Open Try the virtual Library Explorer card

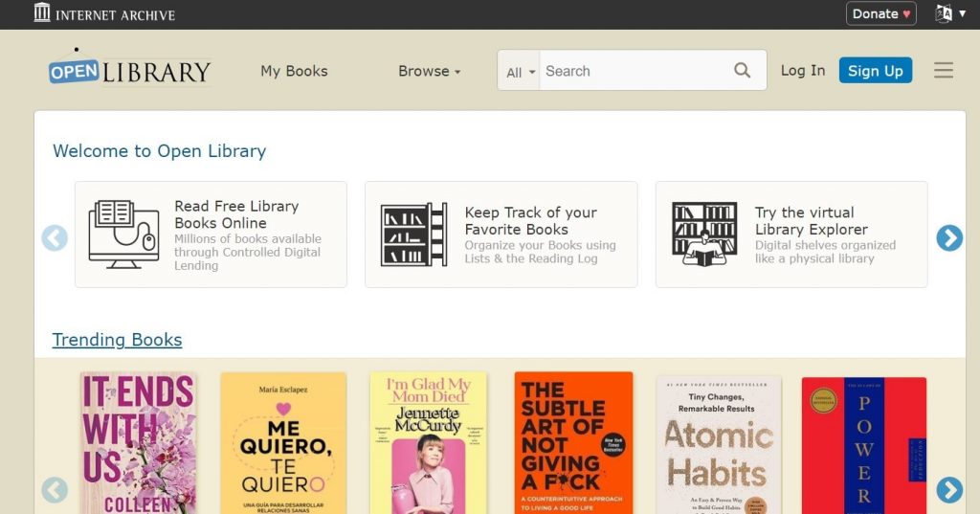click(791, 235)
